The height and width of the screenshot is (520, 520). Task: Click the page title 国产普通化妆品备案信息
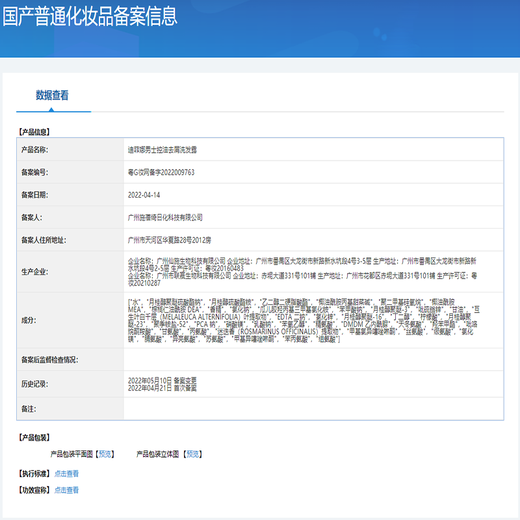pyautogui.click(x=90, y=16)
